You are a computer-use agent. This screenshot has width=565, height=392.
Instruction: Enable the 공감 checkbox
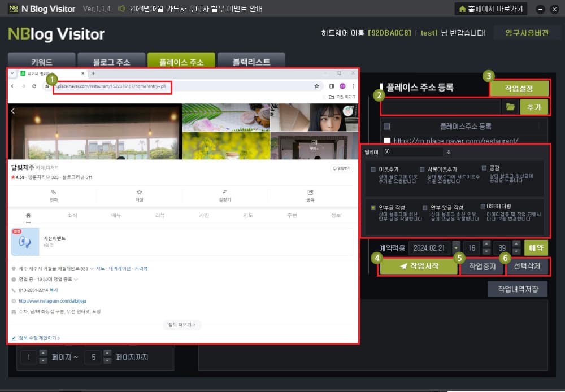pos(484,168)
